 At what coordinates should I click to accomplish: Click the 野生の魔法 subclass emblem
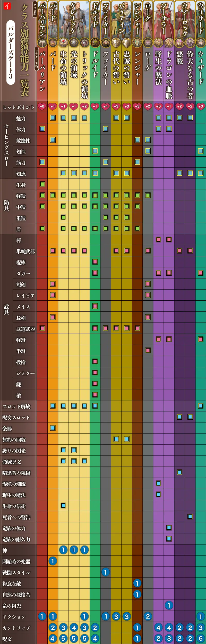(x=158, y=43)
